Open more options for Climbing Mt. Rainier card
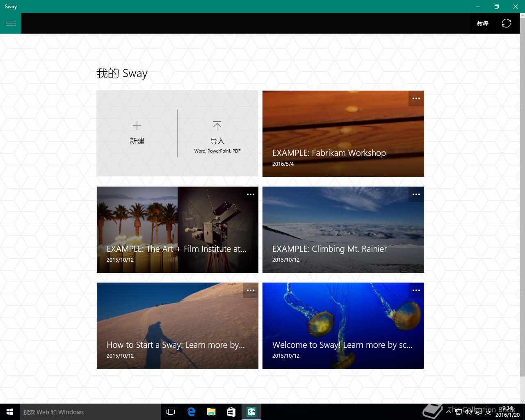The width and height of the screenshot is (525, 420). tap(416, 194)
